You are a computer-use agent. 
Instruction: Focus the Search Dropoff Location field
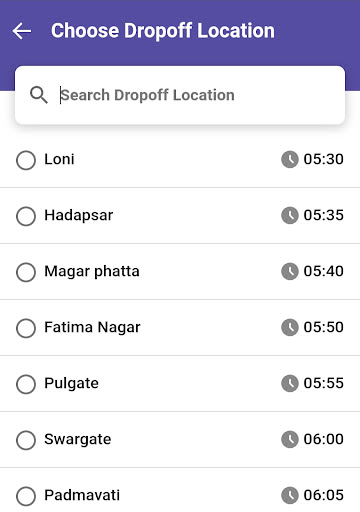click(x=180, y=95)
